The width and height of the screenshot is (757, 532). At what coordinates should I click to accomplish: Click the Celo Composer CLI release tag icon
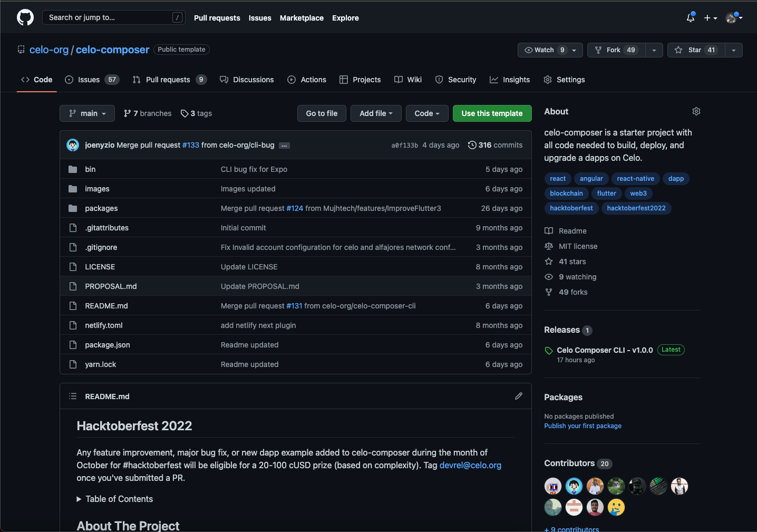click(549, 351)
